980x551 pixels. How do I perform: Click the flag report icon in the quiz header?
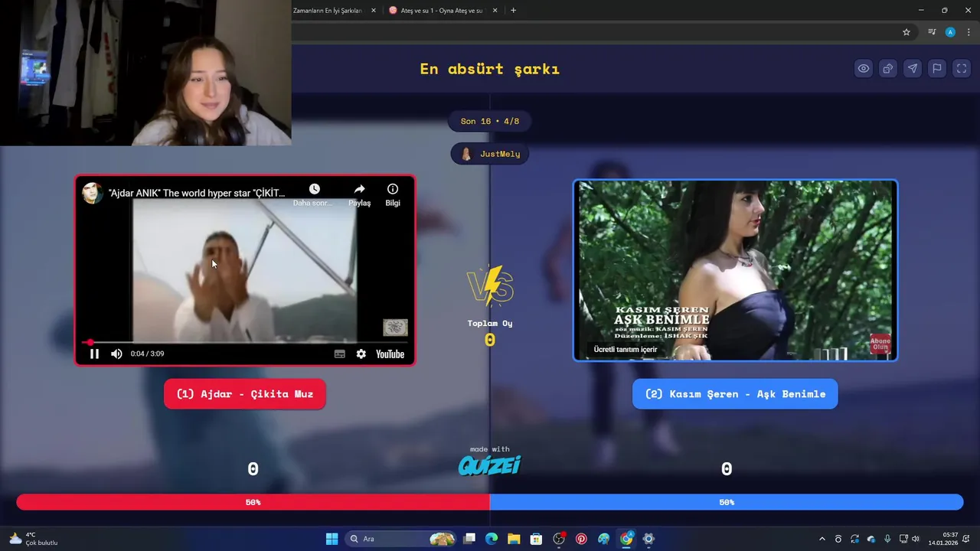click(x=937, y=69)
